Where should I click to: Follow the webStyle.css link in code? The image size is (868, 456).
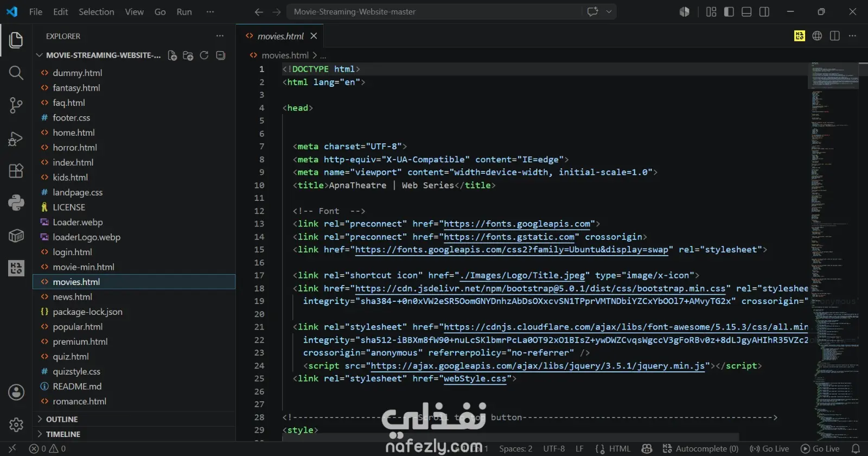pyautogui.click(x=475, y=378)
